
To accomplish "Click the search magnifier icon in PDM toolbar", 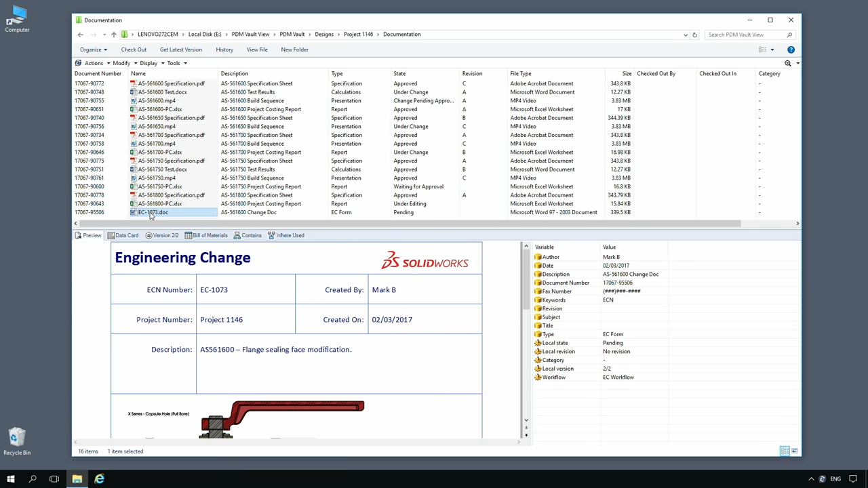I will [x=788, y=63].
